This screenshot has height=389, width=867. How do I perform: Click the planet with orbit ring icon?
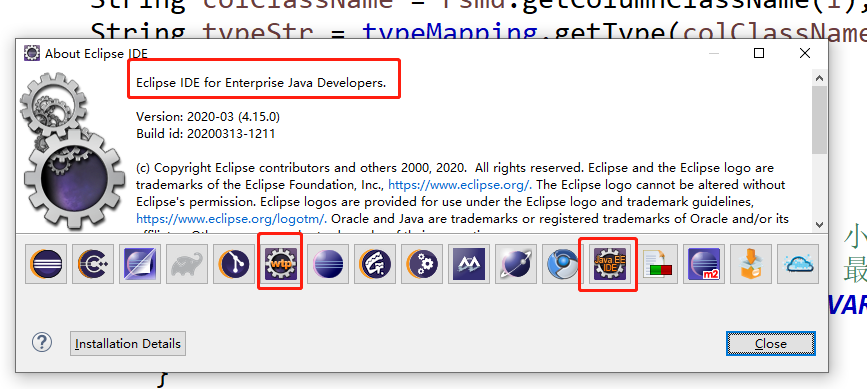[516, 264]
